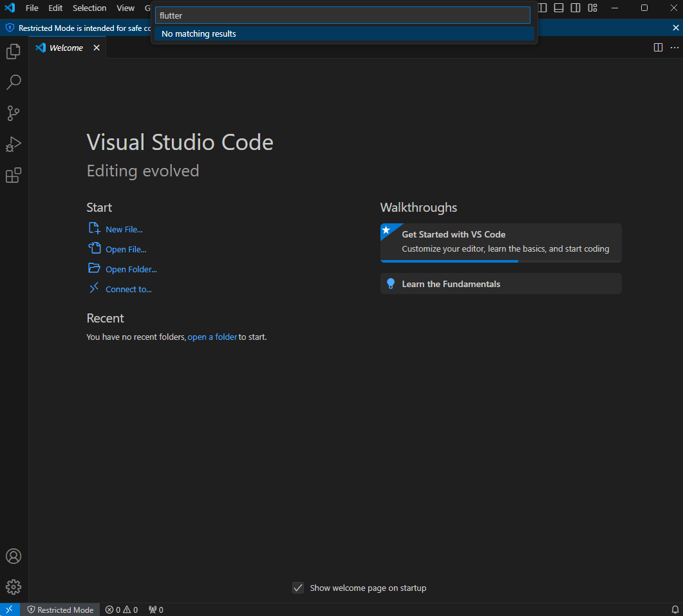The height and width of the screenshot is (616, 683).
Task: Click the Connect to remote icon
Action: (x=94, y=288)
